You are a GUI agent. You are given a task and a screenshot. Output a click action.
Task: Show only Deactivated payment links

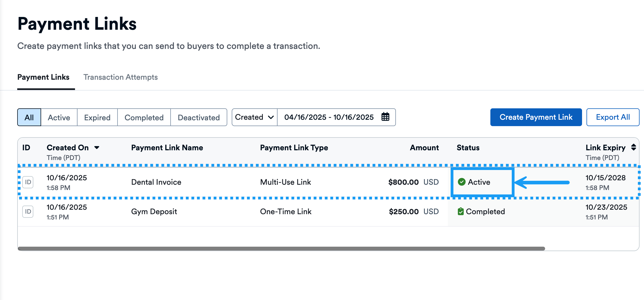pyautogui.click(x=199, y=117)
